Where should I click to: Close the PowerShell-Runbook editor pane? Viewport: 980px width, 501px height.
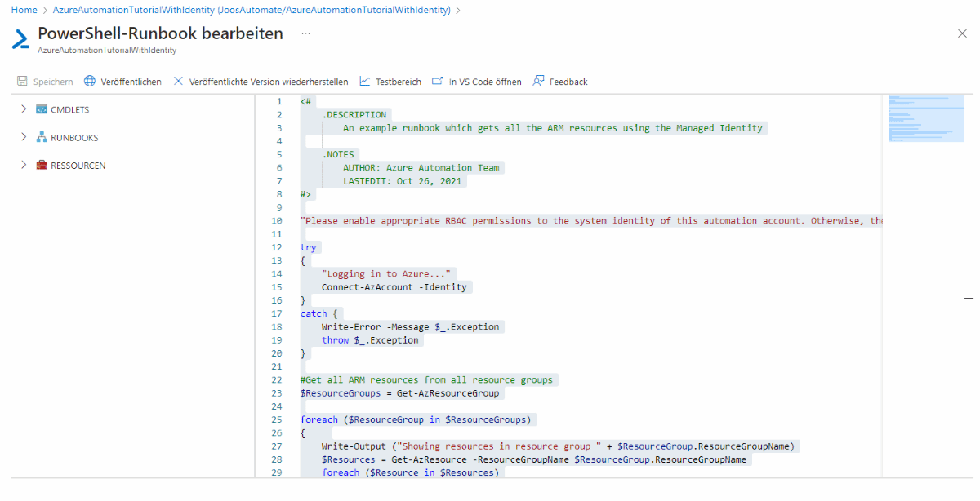pos(961,33)
